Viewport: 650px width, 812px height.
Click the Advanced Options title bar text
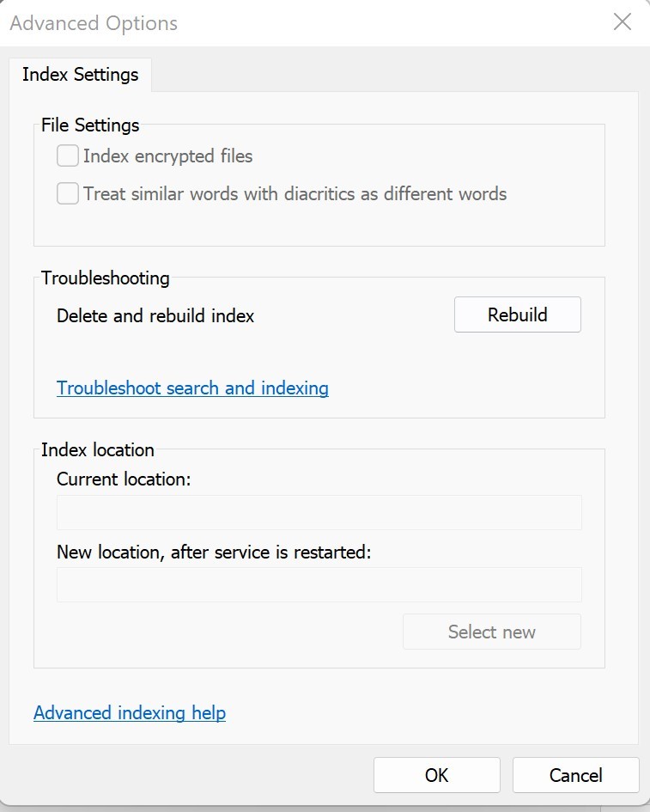[94, 23]
